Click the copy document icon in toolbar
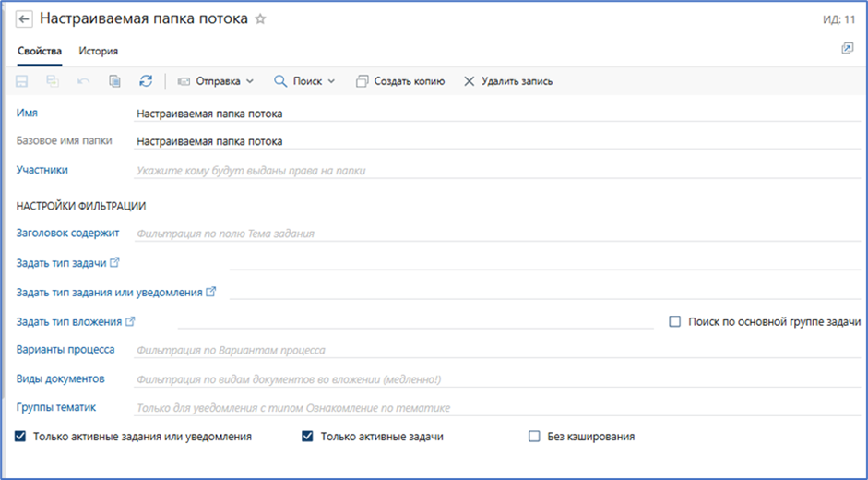868x480 pixels. coord(114,81)
